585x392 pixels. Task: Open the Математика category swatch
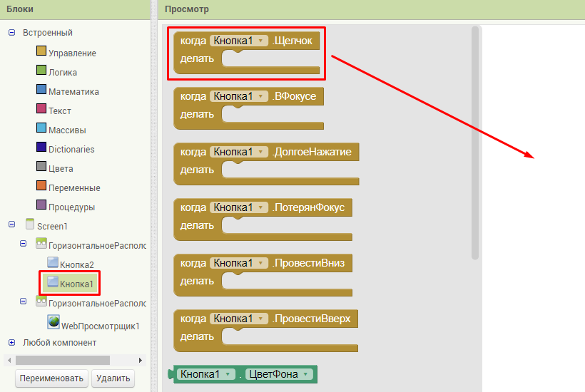pyautogui.click(x=41, y=91)
